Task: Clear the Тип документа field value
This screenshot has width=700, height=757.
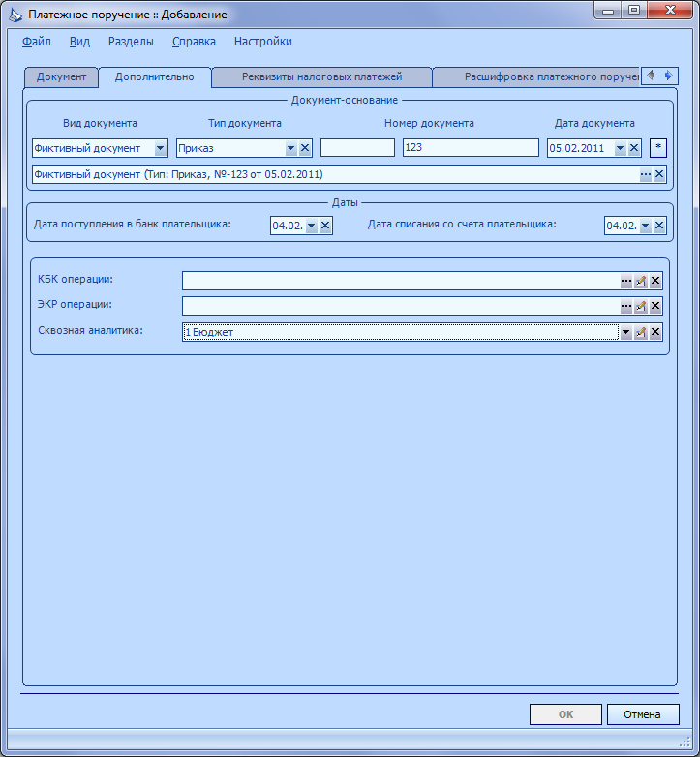Action: [305, 148]
